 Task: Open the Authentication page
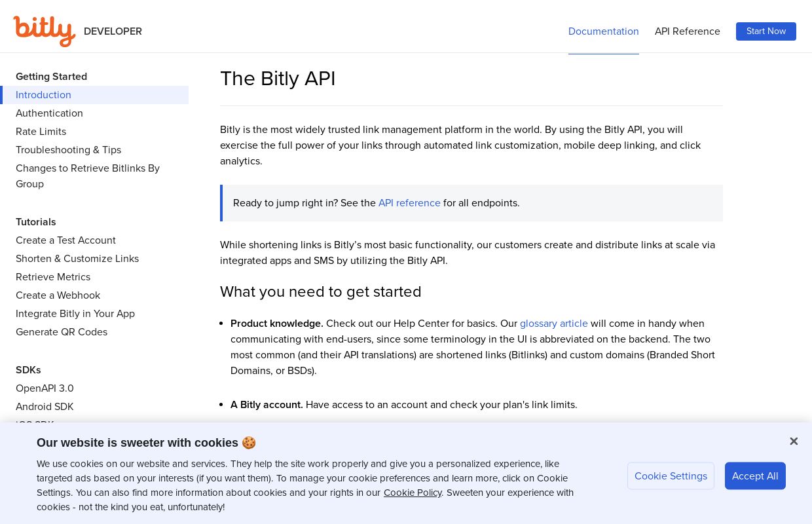pos(49,113)
